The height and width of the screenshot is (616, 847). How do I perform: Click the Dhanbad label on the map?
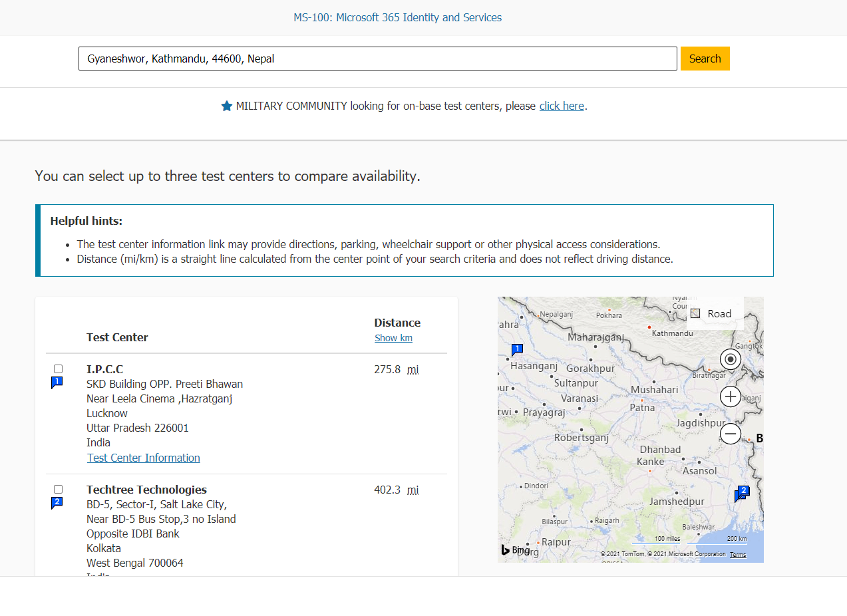pyautogui.click(x=660, y=449)
